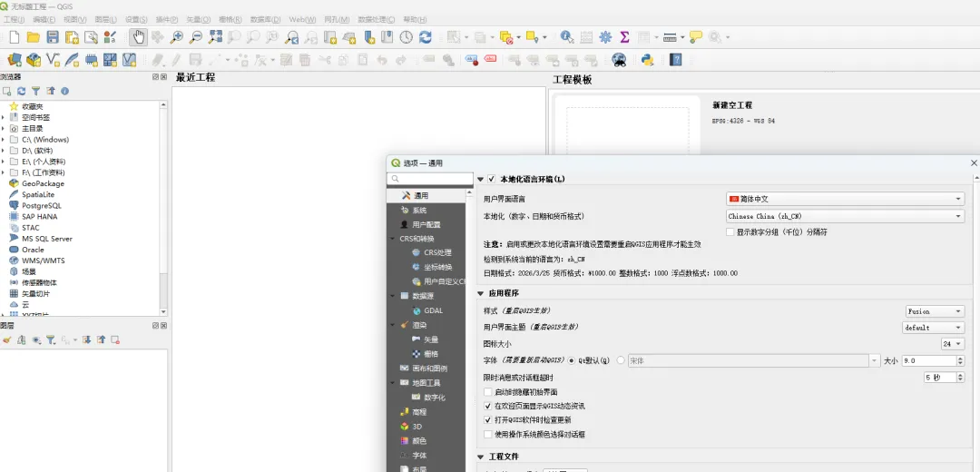Open the purple Sigma statistics summary
Viewport: 980px width, 472px height.
coord(624,37)
